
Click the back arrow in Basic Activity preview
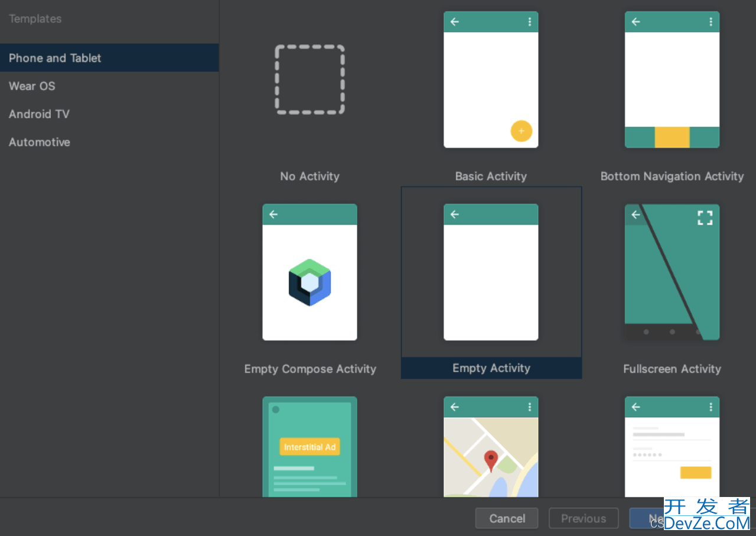point(454,22)
